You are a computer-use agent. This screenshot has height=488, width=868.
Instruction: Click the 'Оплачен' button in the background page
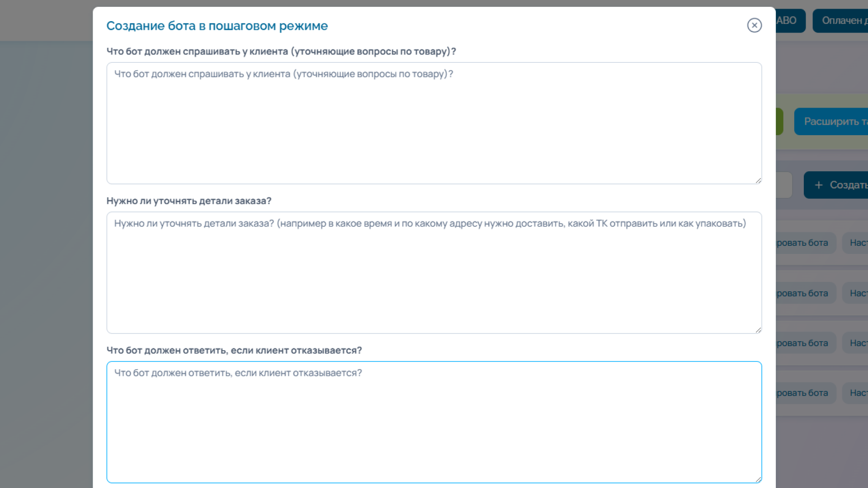pyautogui.click(x=840, y=21)
